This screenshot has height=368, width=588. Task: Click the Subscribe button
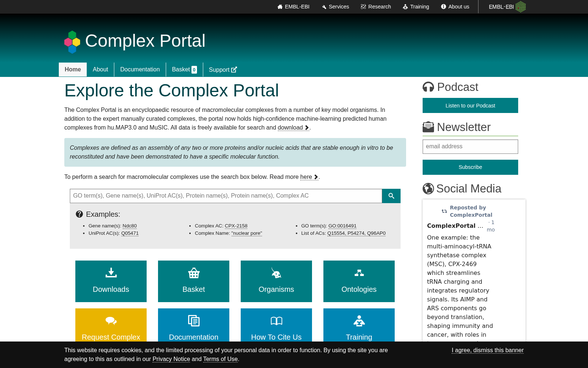(x=470, y=167)
